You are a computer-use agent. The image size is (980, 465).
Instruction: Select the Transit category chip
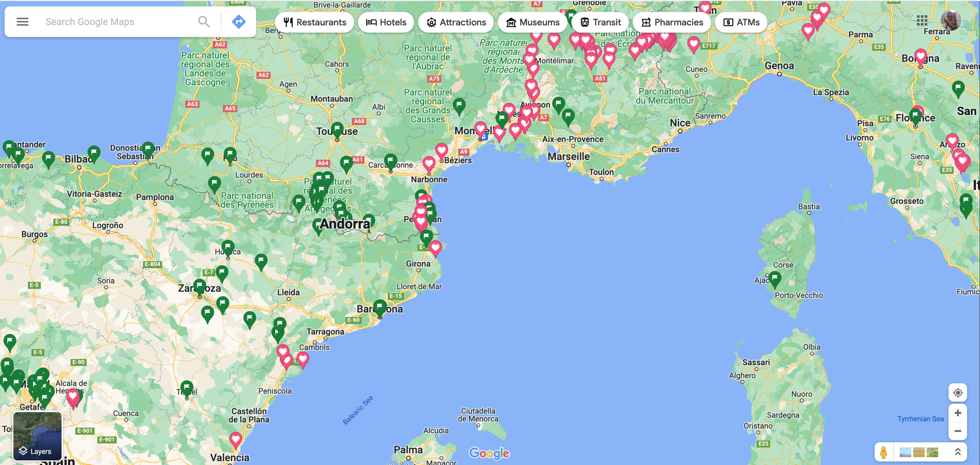tap(600, 22)
